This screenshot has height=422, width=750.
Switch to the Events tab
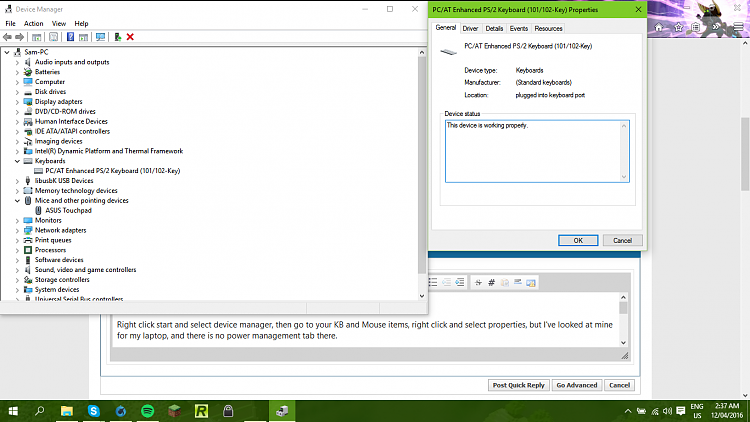tap(518, 29)
